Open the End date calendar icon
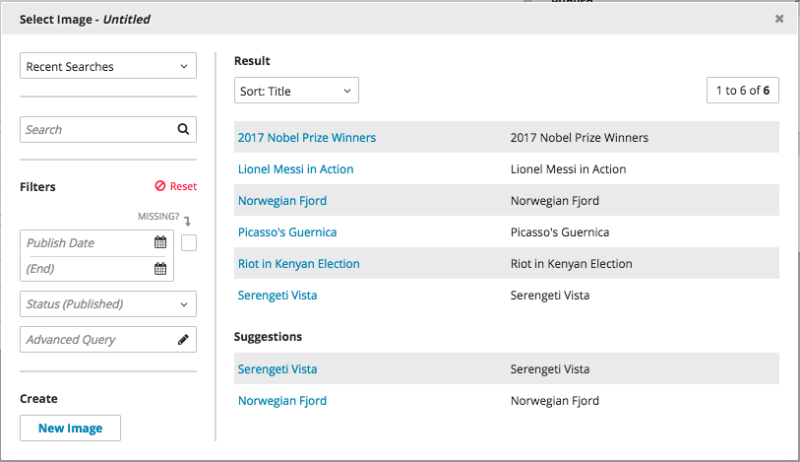Viewport: 800px width, 462px height. pyautogui.click(x=160, y=268)
